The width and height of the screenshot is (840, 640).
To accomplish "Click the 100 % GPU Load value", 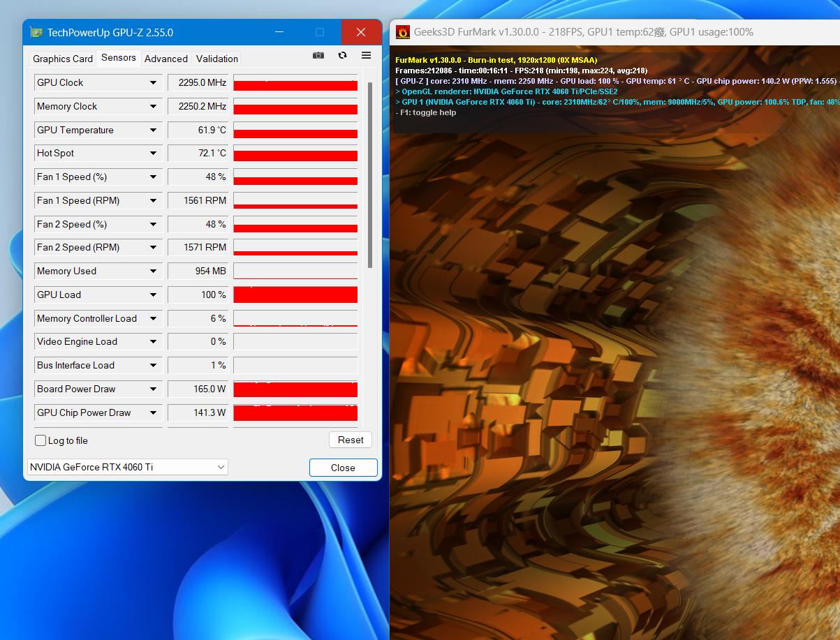I will coord(198,295).
